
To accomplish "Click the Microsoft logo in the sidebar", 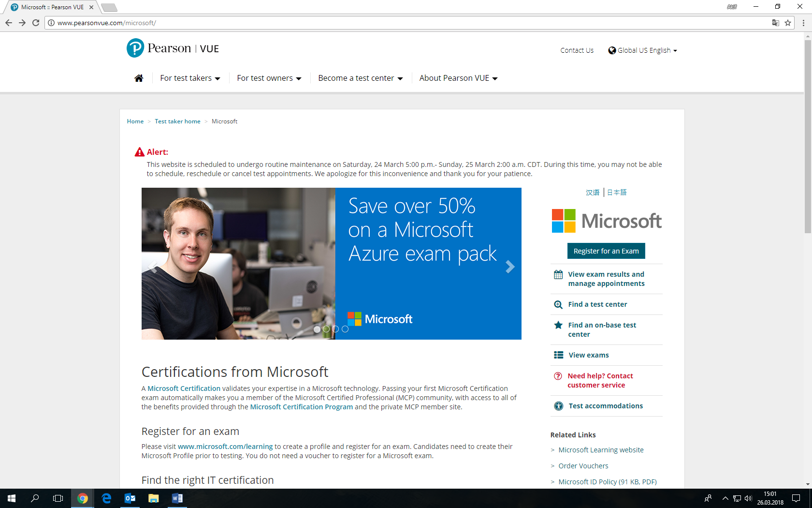I will pyautogui.click(x=607, y=221).
